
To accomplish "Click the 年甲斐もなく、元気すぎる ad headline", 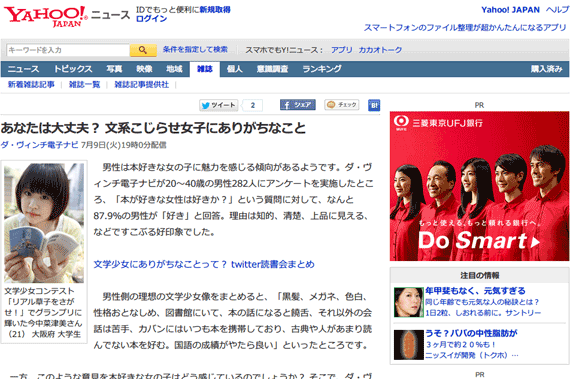I will click(x=475, y=291).
